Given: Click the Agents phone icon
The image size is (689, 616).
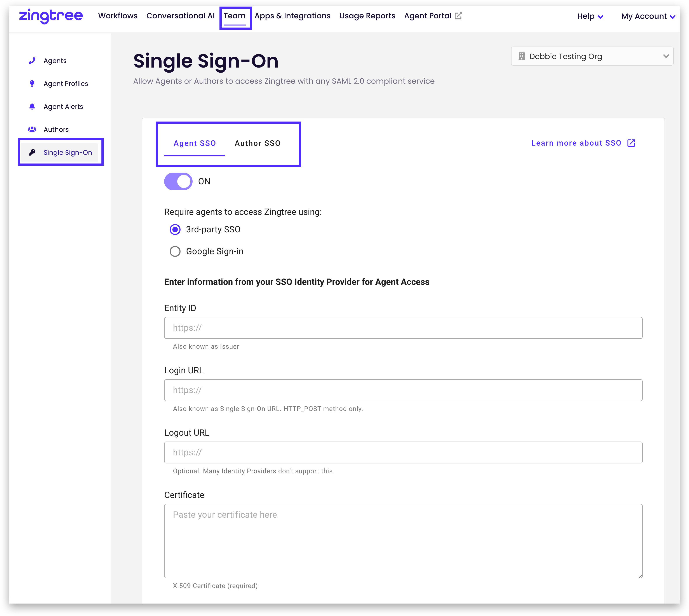Looking at the screenshot, I should (x=32, y=61).
